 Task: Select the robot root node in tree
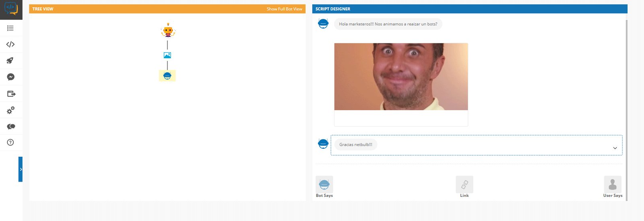point(168,30)
